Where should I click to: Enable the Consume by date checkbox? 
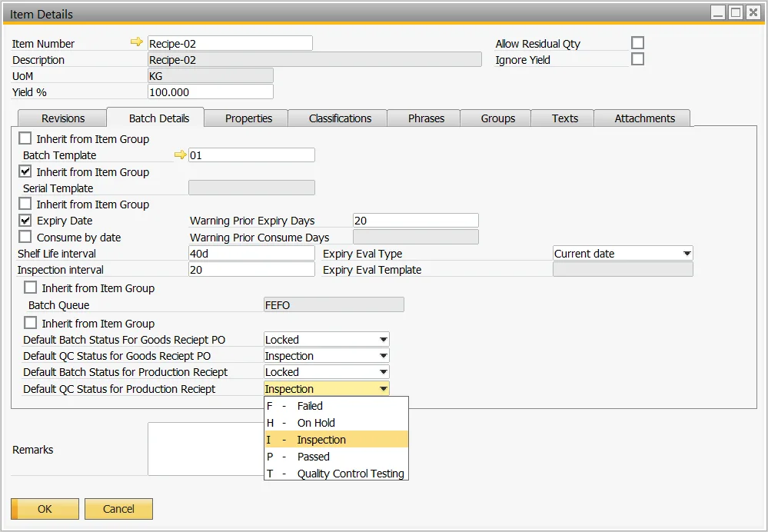point(25,237)
